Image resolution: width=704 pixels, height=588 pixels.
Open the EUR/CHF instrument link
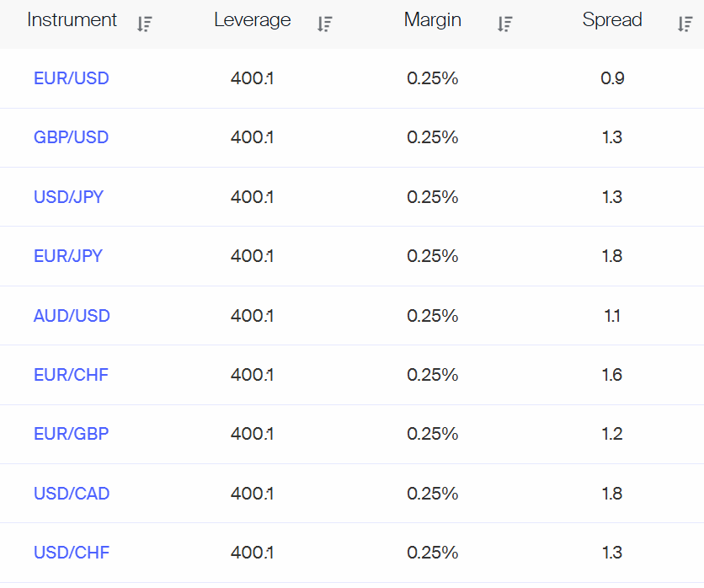[x=71, y=375]
